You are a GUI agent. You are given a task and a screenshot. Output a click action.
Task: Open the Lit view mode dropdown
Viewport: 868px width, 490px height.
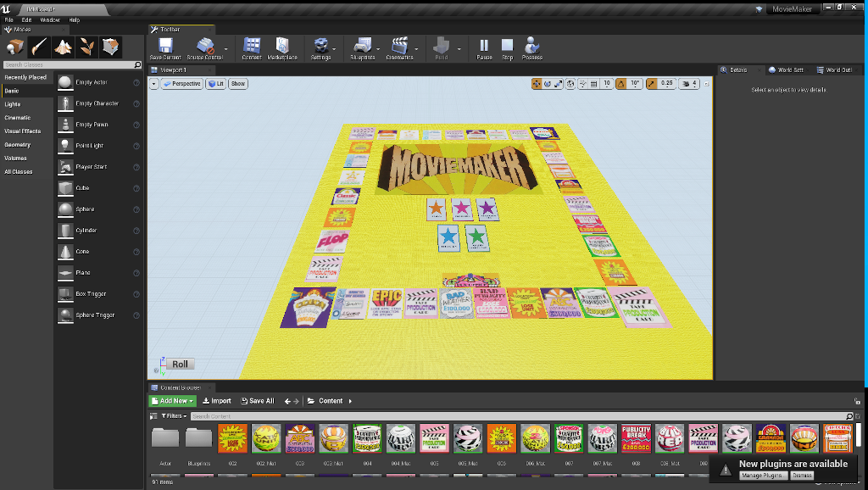point(216,84)
